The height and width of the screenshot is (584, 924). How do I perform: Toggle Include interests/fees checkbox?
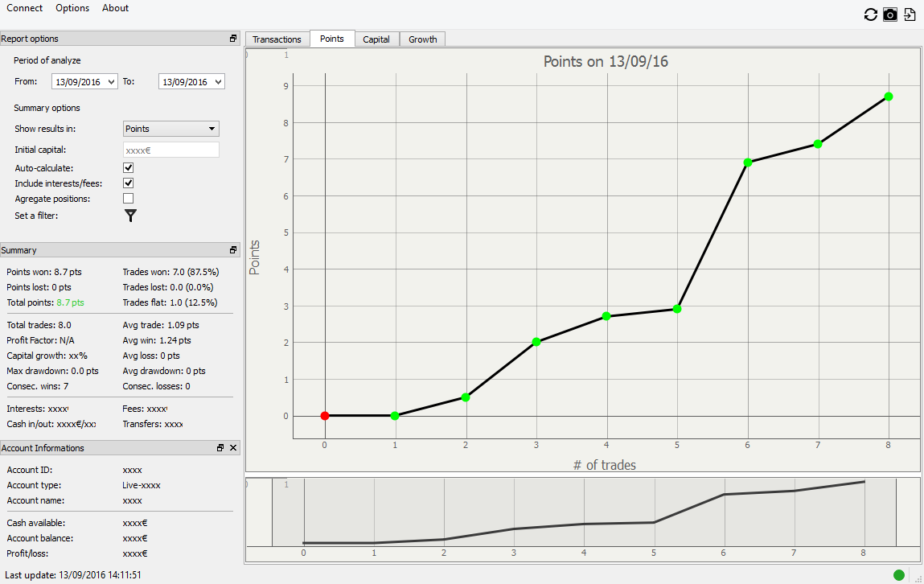[x=128, y=183]
